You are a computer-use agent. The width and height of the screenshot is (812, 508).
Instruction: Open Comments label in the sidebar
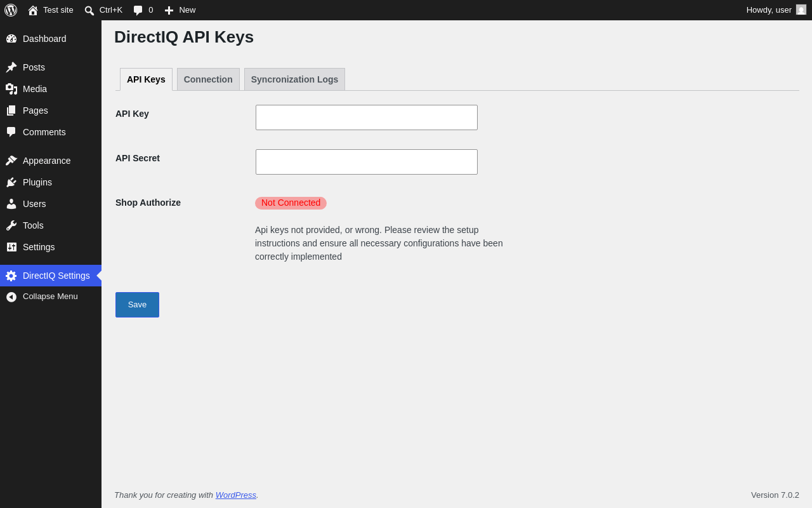[44, 132]
